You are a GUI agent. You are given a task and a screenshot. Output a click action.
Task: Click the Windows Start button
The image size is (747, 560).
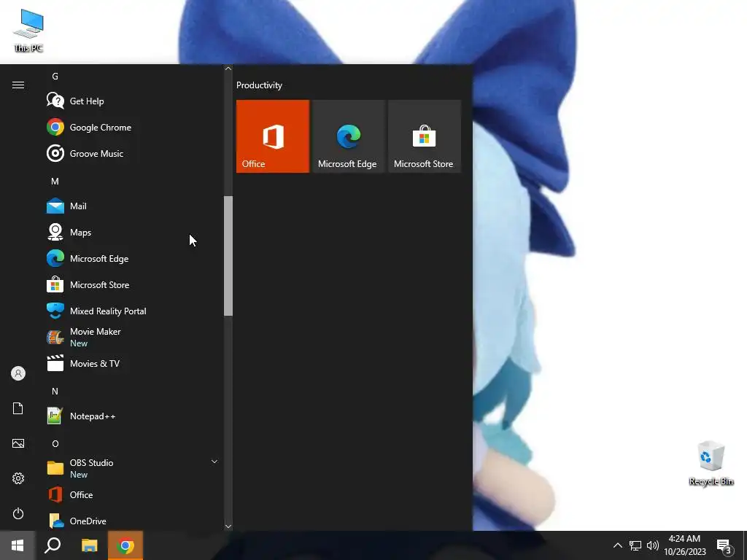[18, 545]
